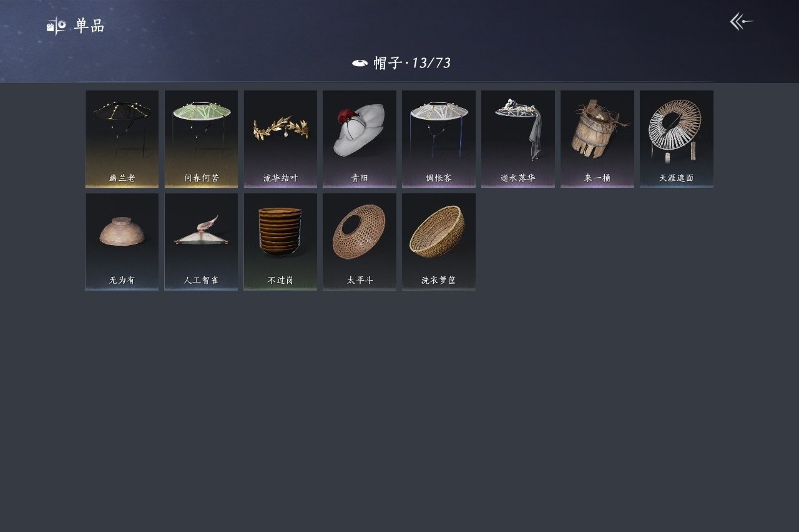Click the hat category icon beside 帽子
Viewport: 799px width, 532px height.
[360, 63]
